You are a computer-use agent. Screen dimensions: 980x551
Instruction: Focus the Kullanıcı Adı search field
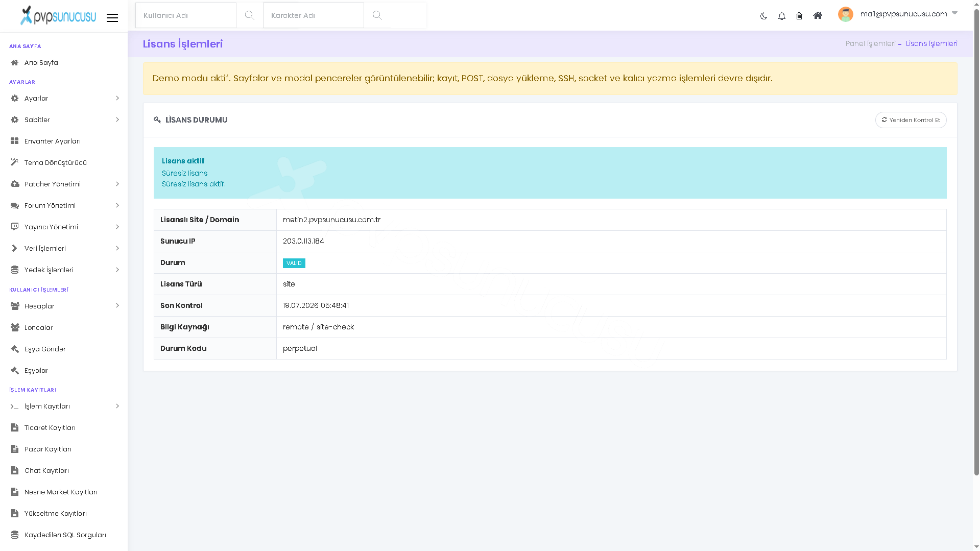186,15
